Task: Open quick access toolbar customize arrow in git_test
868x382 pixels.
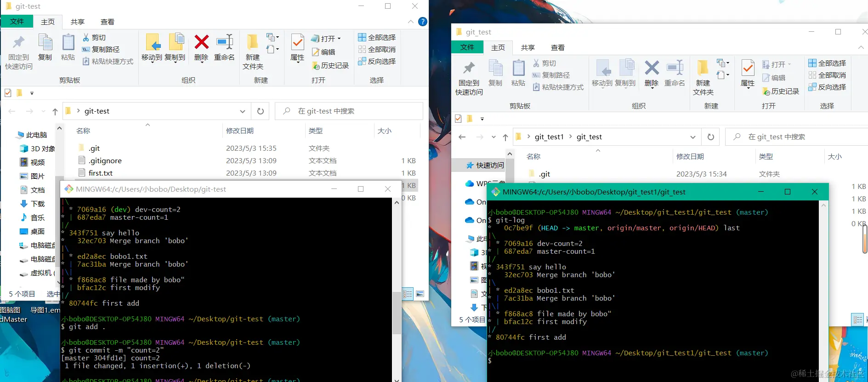Action: tap(482, 119)
